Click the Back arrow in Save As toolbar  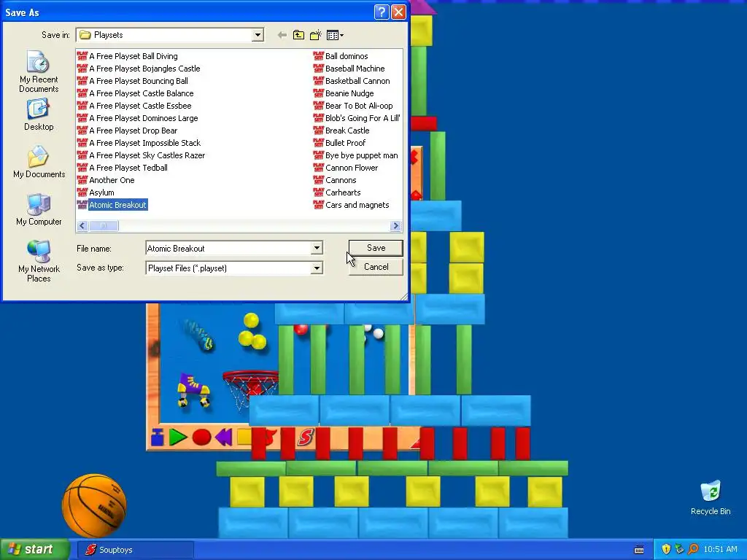pyautogui.click(x=282, y=35)
